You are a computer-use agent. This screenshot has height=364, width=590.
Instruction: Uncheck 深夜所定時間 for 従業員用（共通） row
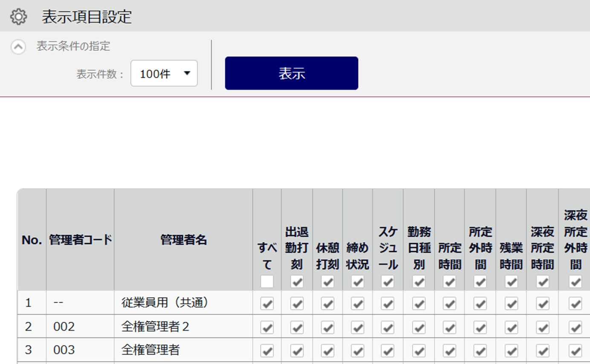tap(542, 304)
